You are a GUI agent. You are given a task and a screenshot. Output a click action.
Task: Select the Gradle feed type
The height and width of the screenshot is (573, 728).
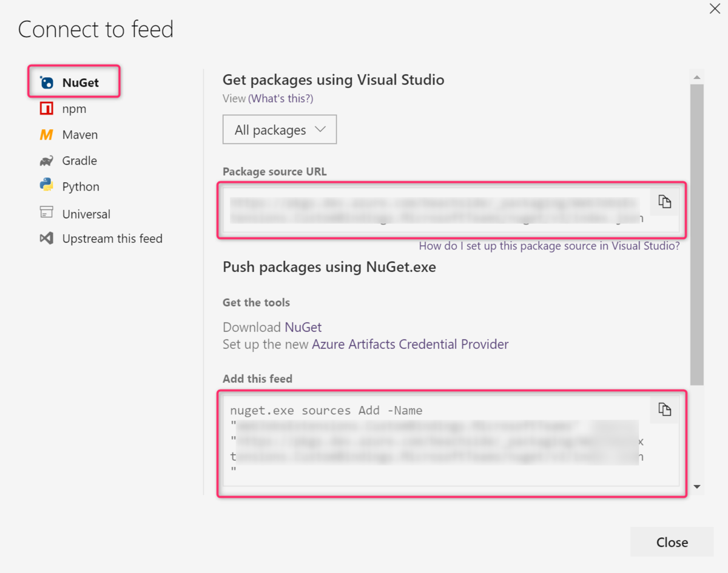[x=79, y=161]
